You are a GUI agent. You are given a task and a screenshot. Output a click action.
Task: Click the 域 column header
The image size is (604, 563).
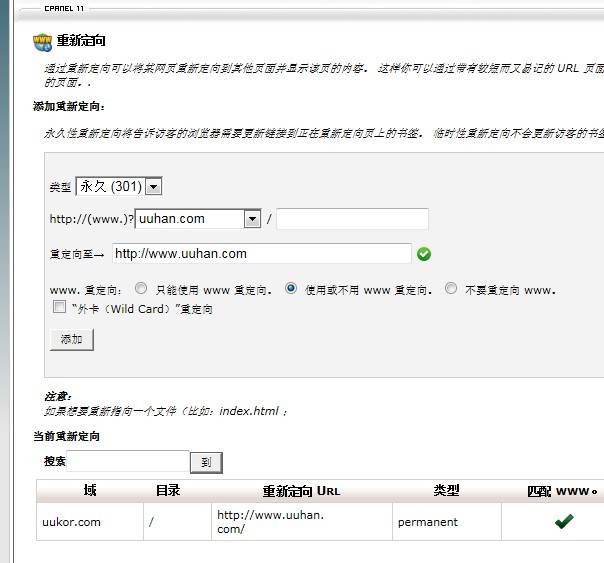(x=90, y=491)
